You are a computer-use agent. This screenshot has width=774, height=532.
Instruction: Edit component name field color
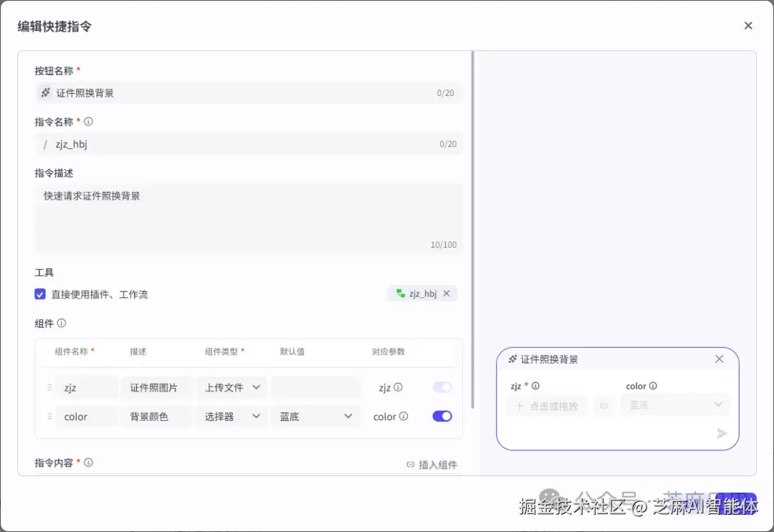[87, 417]
